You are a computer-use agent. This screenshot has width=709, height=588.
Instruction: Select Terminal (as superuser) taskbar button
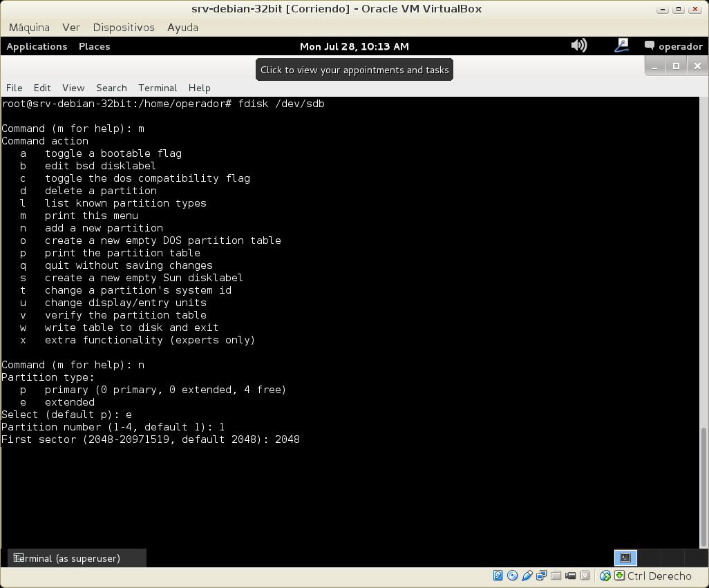(77, 558)
